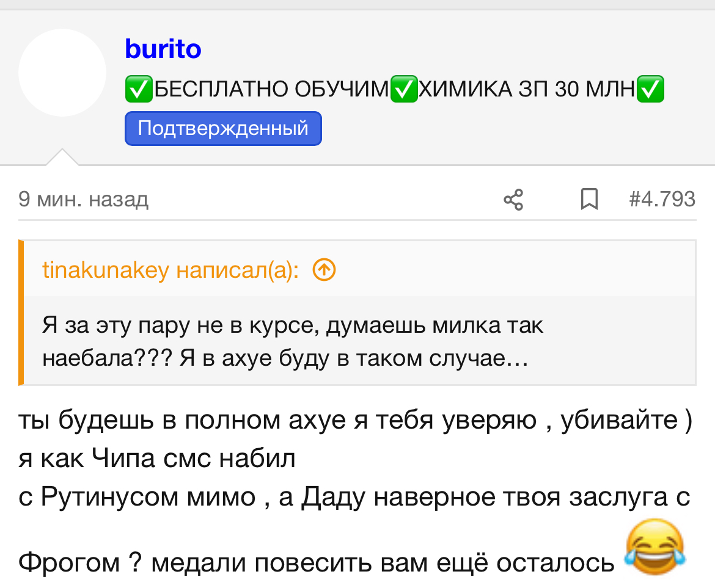
Task: Open burito's blank round avatar
Action: (62, 73)
